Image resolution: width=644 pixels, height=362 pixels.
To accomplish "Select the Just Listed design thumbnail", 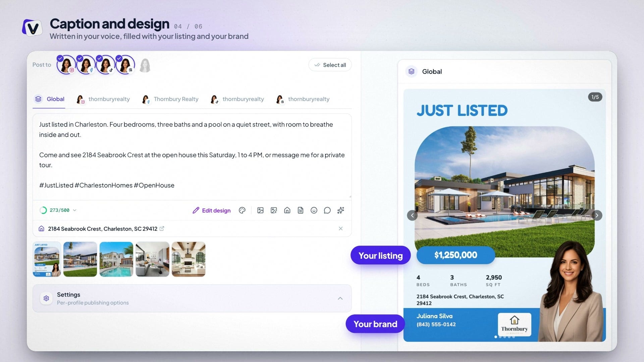I will click(47, 259).
